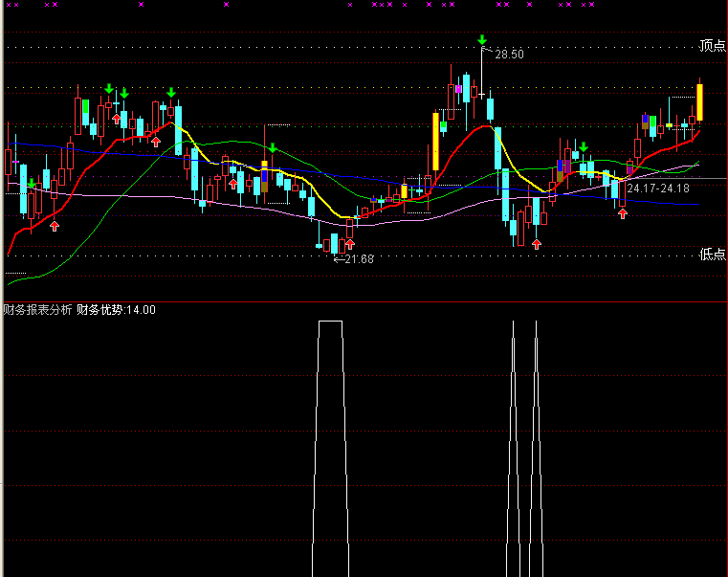Click the leftmost red buy arrow on the chart

55,226
